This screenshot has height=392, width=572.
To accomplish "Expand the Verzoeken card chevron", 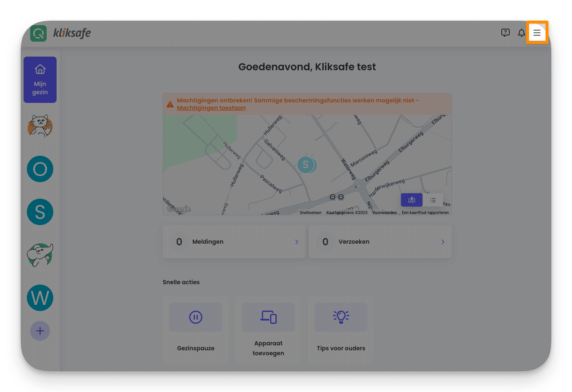I will tap(443, 242).
